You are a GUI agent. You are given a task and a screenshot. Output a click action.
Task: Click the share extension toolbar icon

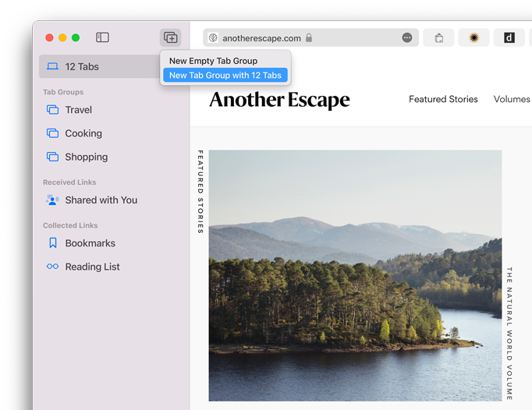coord(439,37)
